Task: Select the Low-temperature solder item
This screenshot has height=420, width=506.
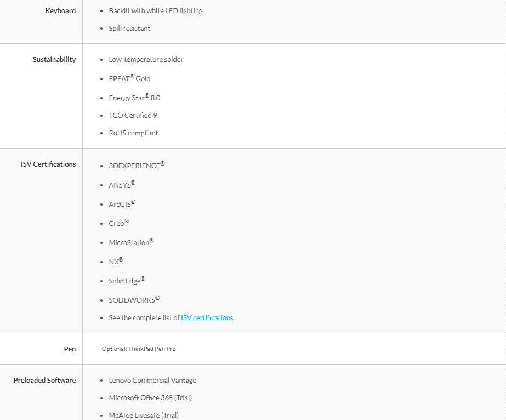Action: [x=146, y=59]
